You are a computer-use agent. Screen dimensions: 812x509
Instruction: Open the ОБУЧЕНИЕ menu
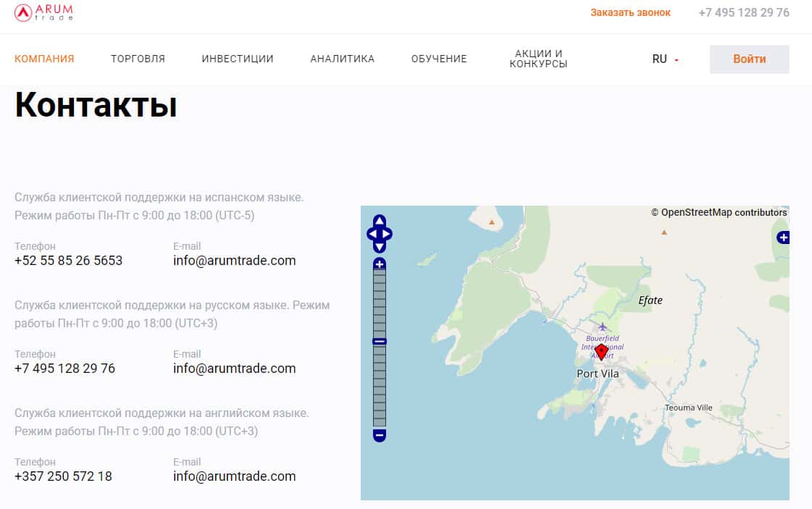(439, 59)
